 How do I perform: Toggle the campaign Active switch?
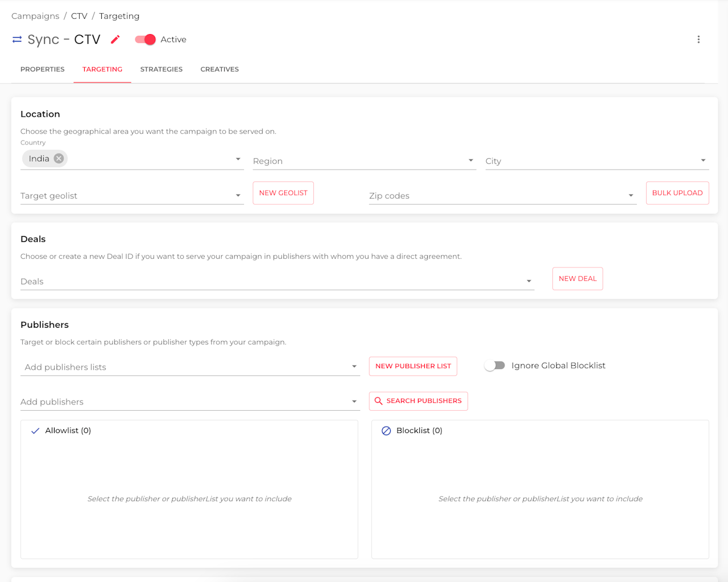(145, 39)
